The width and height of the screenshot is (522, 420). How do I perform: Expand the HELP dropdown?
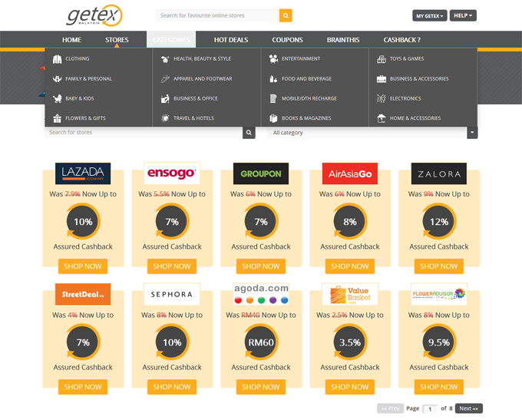click(x=463, y=15)
